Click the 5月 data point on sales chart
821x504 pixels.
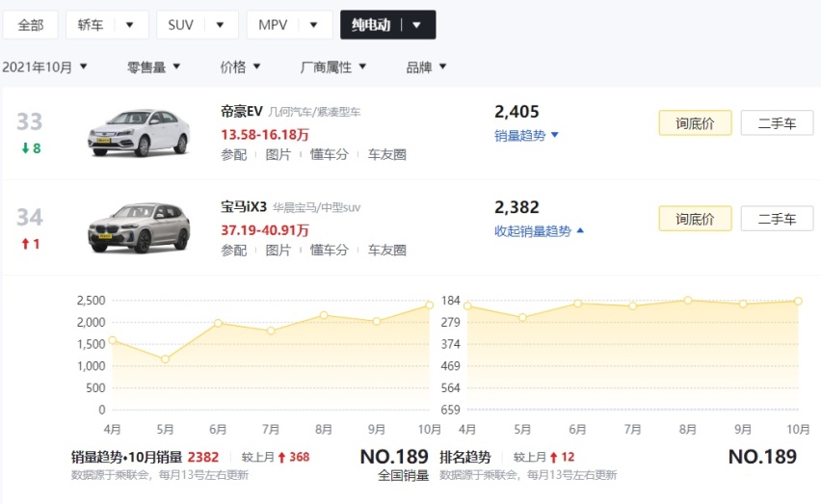coord(165,359)
